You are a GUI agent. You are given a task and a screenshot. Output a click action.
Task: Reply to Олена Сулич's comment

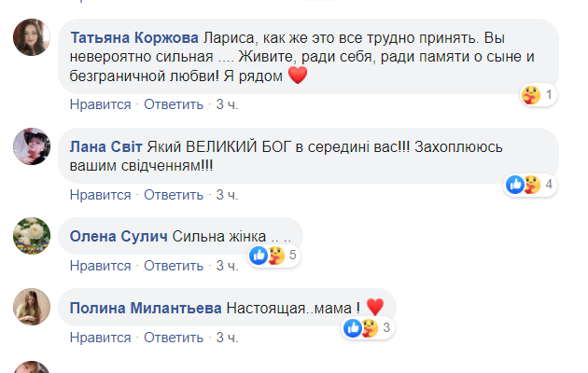point(174,266)
